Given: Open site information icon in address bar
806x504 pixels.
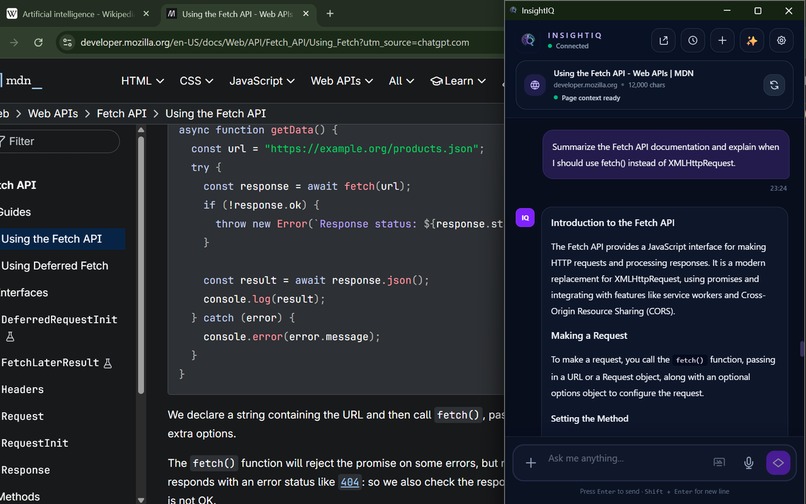Looking at the screenshot, I should [67, 43].
